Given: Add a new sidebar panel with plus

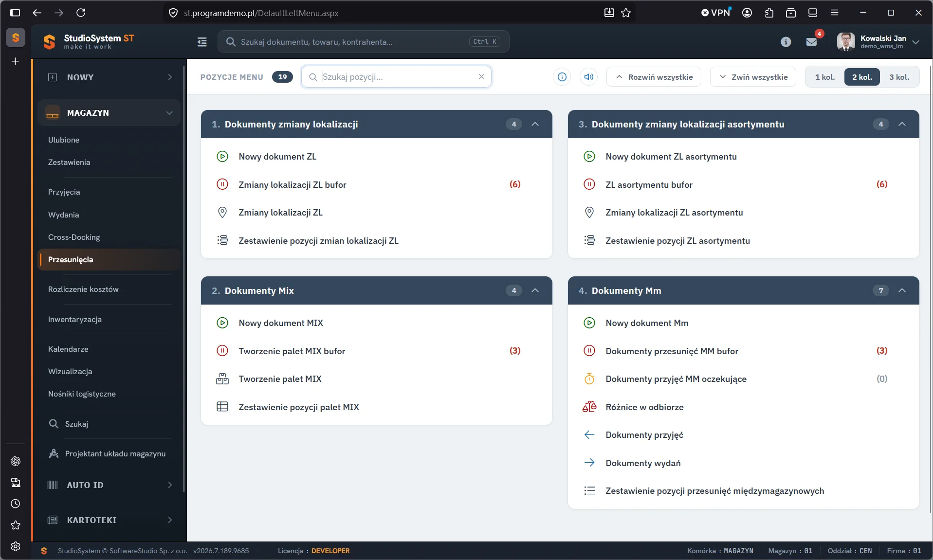Looking at the screenshot, I should (16, 61).
